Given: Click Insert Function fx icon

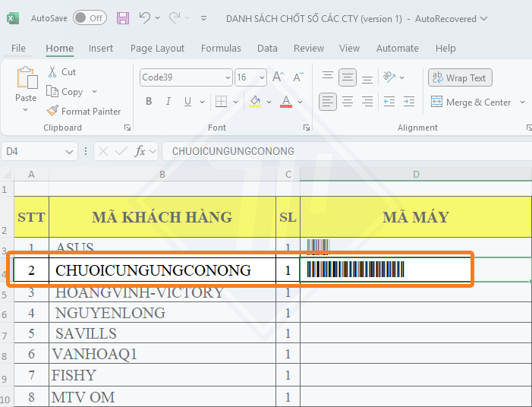Looking at the screenshot, I should (140, 151).
